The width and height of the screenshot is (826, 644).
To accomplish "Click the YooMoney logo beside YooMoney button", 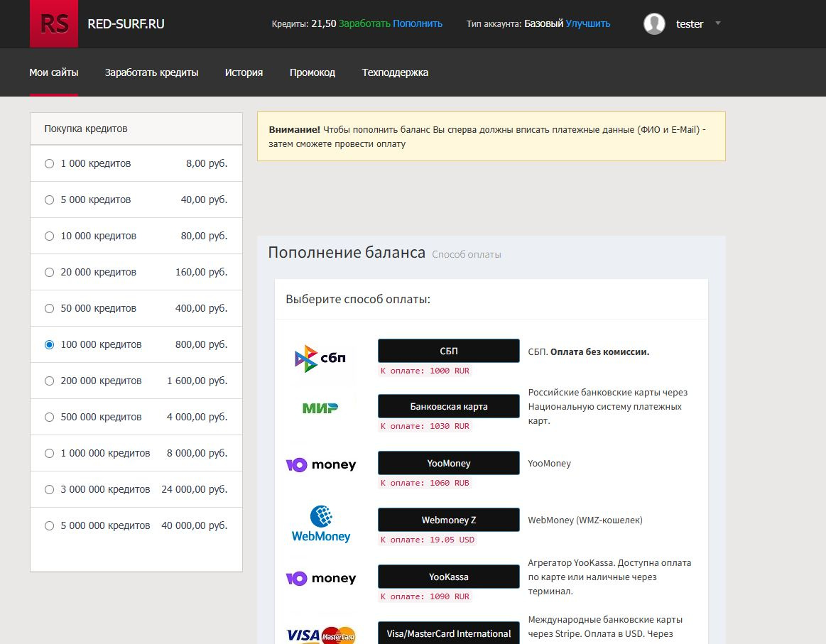I will (321, 464).
